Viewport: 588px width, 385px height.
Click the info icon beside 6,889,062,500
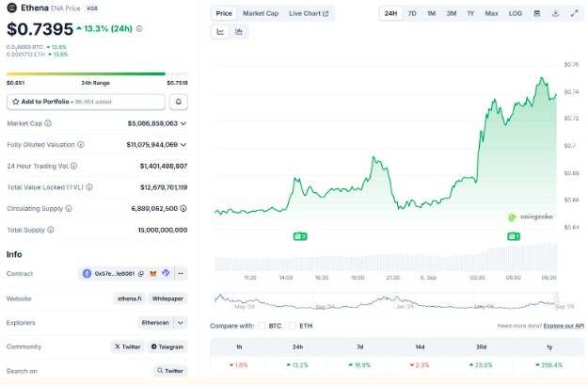tap(183, 208)
